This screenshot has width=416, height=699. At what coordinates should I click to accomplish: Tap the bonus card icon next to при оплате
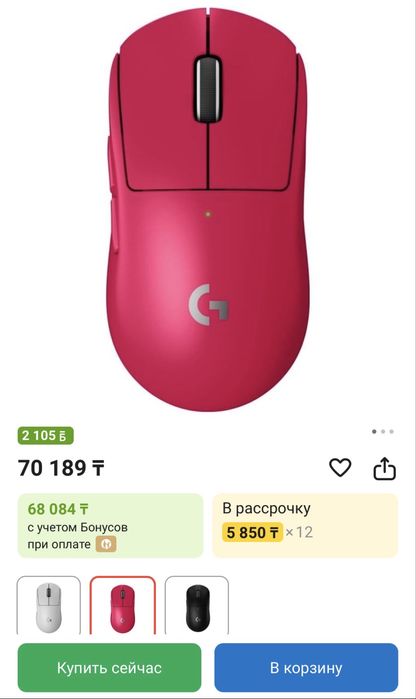coord(106,544)
